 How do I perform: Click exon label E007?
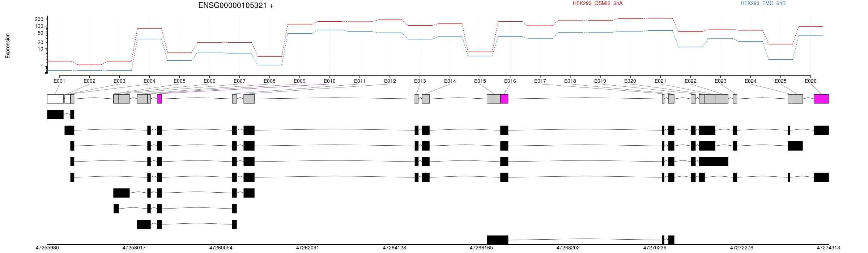pyautogui.click(x=239, y=81)
